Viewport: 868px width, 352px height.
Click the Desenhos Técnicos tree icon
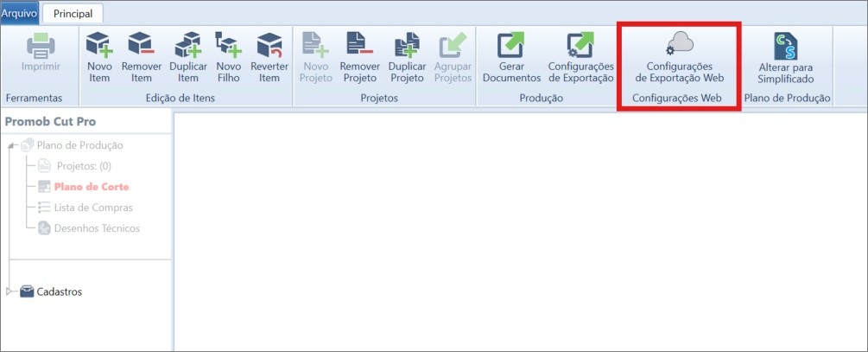44,228
